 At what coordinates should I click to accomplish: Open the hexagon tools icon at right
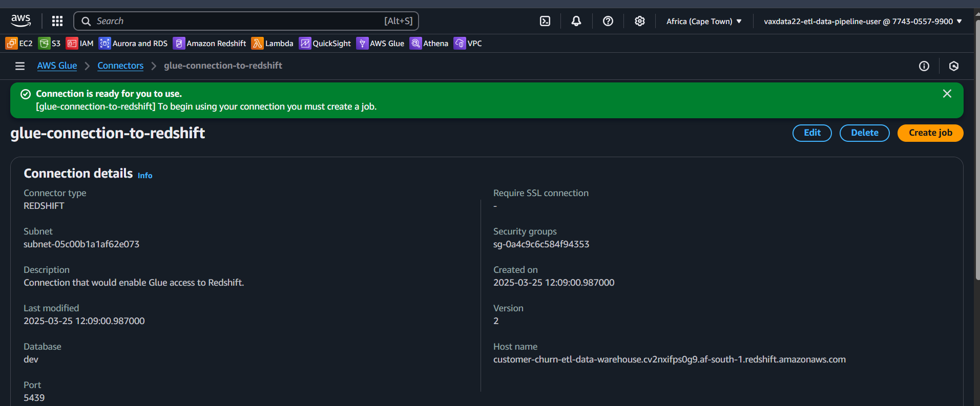click(954, 66)
